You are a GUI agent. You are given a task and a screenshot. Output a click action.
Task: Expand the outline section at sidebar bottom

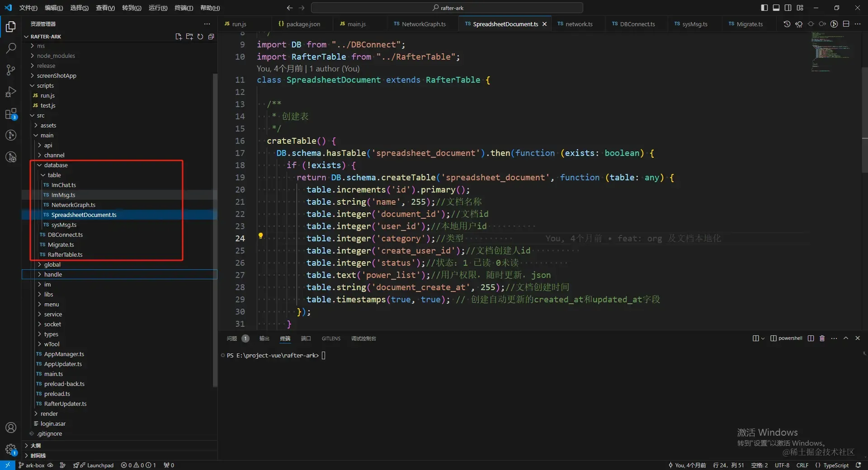click(119, 446)
